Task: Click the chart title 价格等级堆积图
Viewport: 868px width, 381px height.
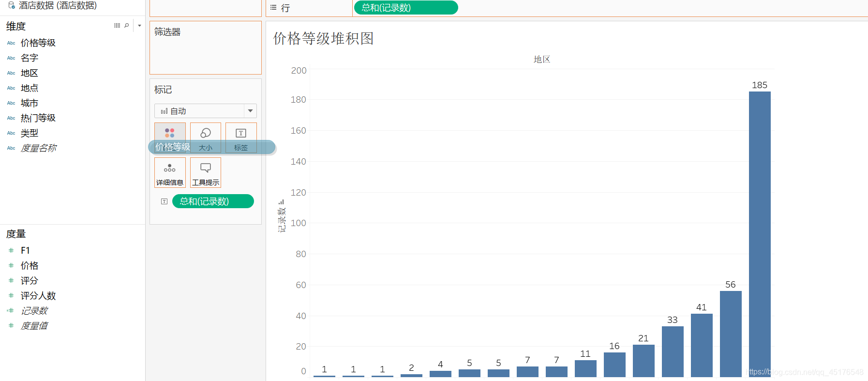Action: (x=323, y=38)
